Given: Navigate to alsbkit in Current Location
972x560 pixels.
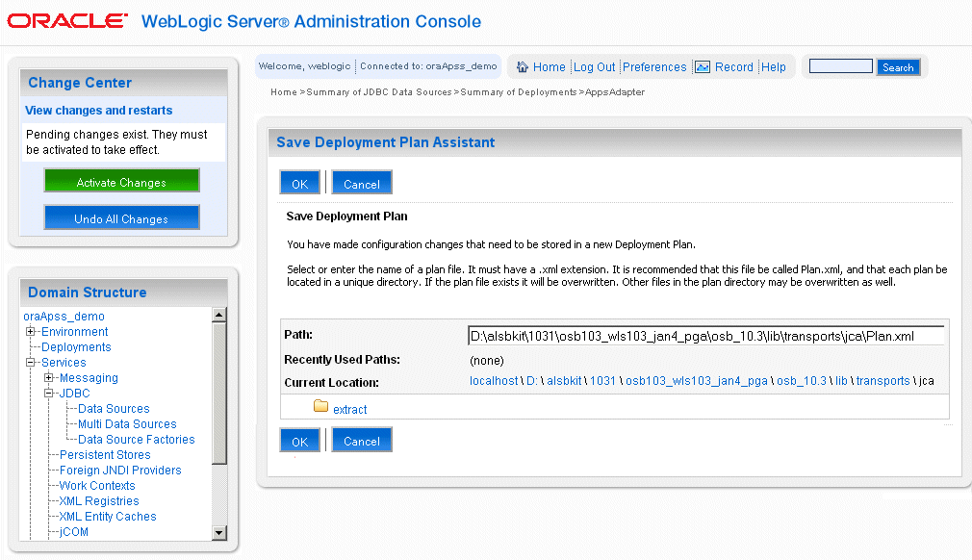Looking at the screenshot, I should tap(564, 381).
